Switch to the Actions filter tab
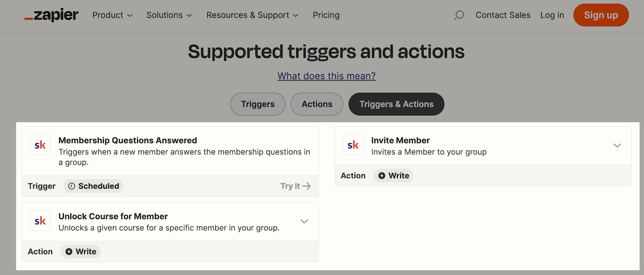 [317, 104]
